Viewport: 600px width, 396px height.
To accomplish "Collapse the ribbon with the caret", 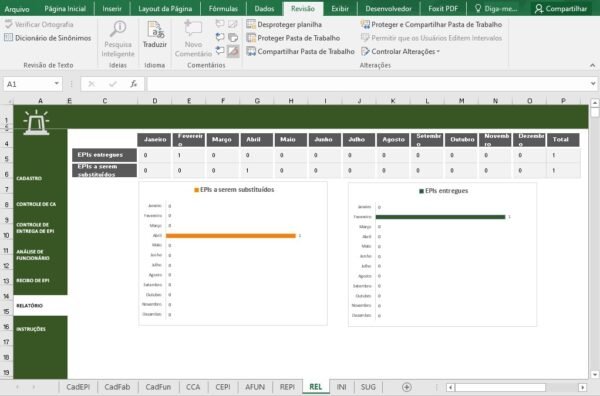I will pos(592,65).
